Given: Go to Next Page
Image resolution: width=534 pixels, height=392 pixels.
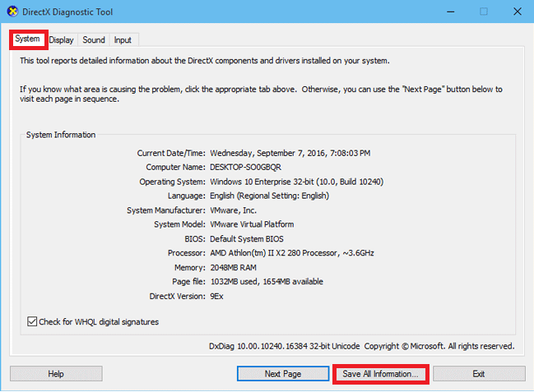Looking at the screenshot, I should coord(283,374).
